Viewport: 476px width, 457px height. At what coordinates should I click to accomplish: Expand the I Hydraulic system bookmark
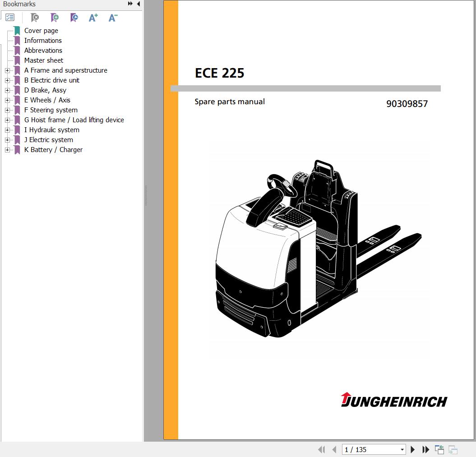click(7, 130)
